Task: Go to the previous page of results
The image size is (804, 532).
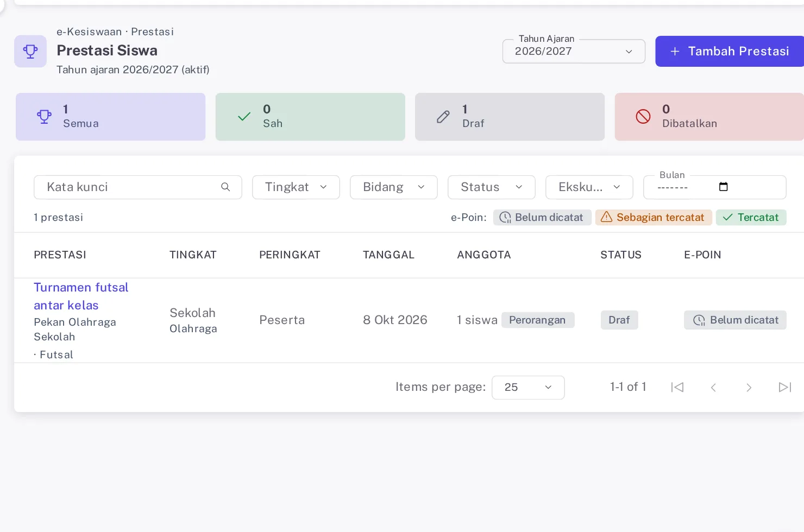Action: click(713, 387)
